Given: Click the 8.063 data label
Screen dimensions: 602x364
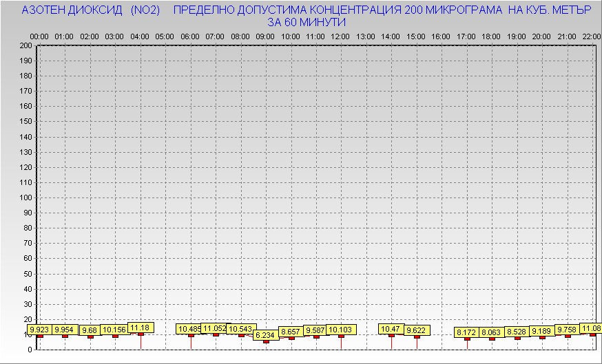Looking at the screenshot, I should (x=492, y=332).
